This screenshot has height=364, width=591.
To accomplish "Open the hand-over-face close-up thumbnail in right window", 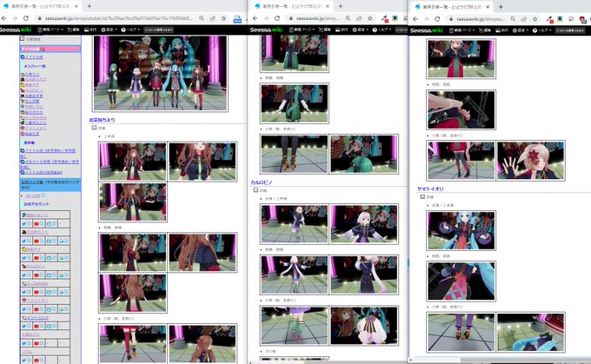I will [x=531, y=161].
